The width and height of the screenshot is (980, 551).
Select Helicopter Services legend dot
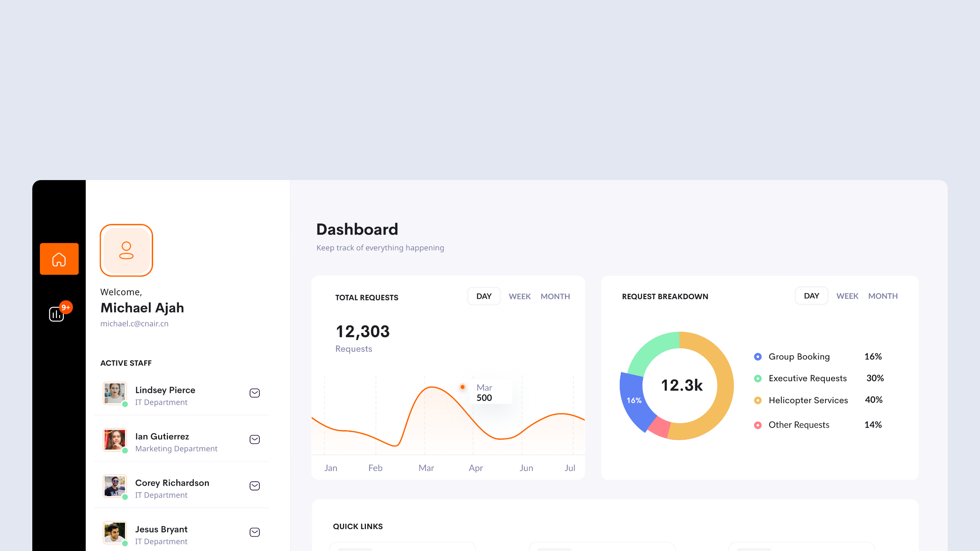(758, 400)
